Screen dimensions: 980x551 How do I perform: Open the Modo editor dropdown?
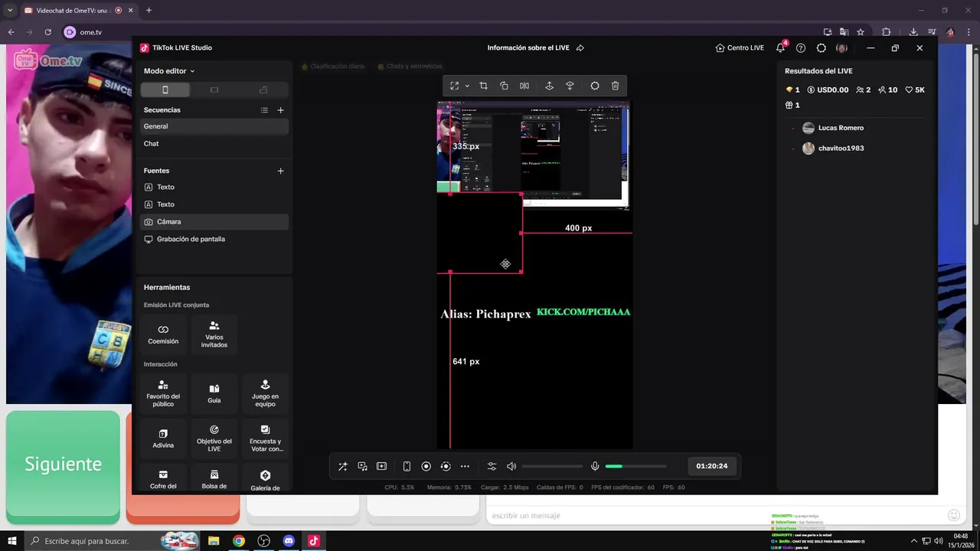pos(169,70)
